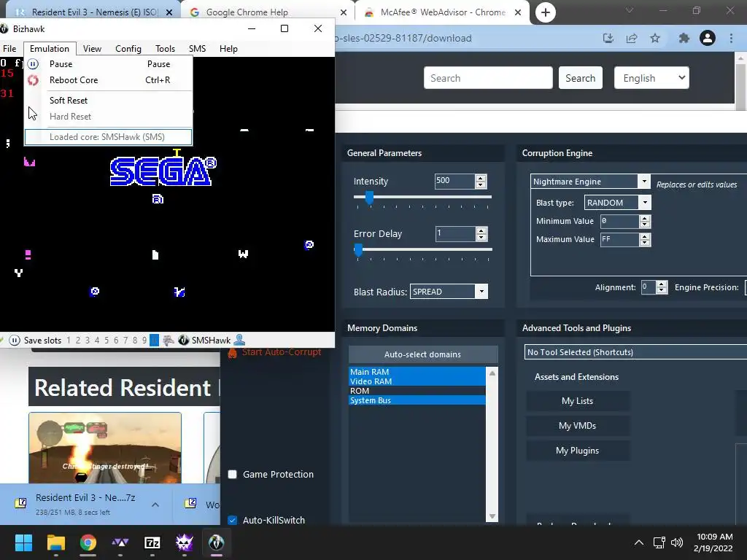Adjust the Intensity slider handle

click(369, 197)
